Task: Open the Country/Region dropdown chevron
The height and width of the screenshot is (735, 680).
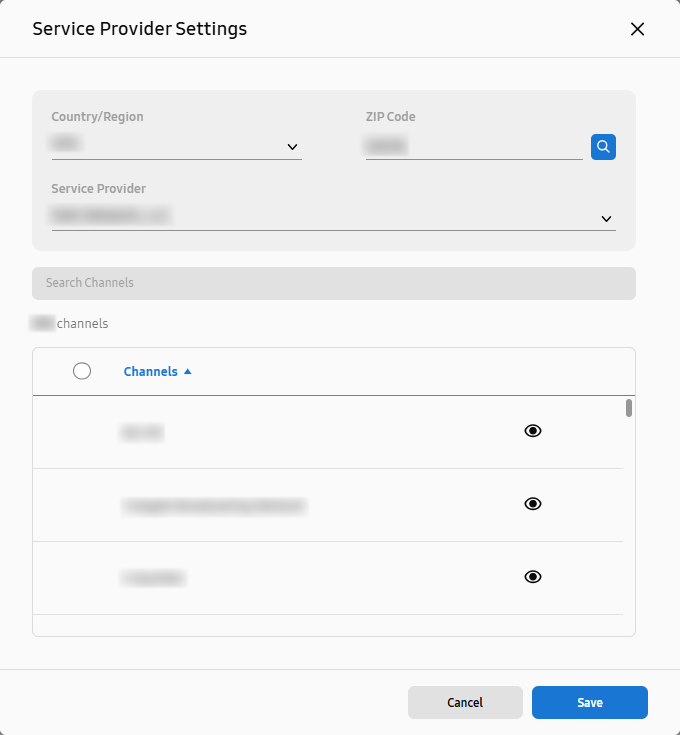Action: (292, 147)
